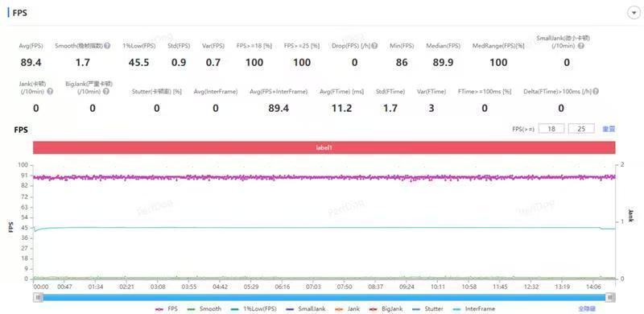Focus the FPS threshold field showing 18
Viewport: 644px width, 314px height.
[x=551, y=129]
